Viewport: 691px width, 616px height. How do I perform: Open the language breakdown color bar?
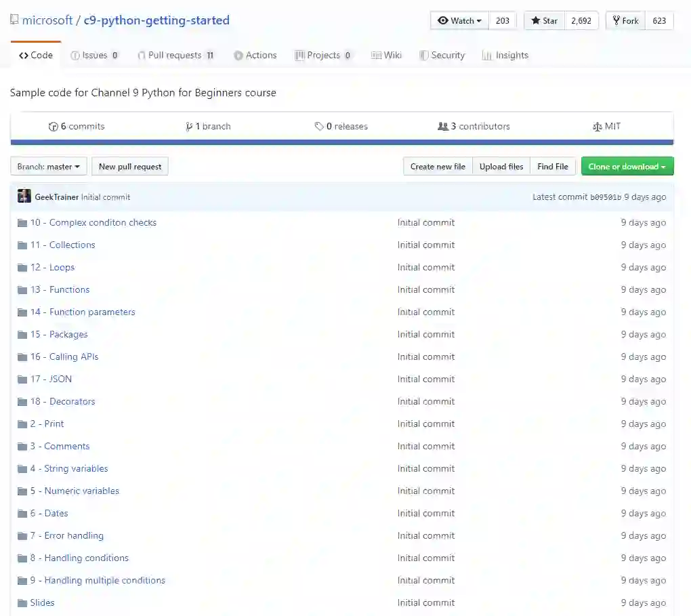pos(342,142)
